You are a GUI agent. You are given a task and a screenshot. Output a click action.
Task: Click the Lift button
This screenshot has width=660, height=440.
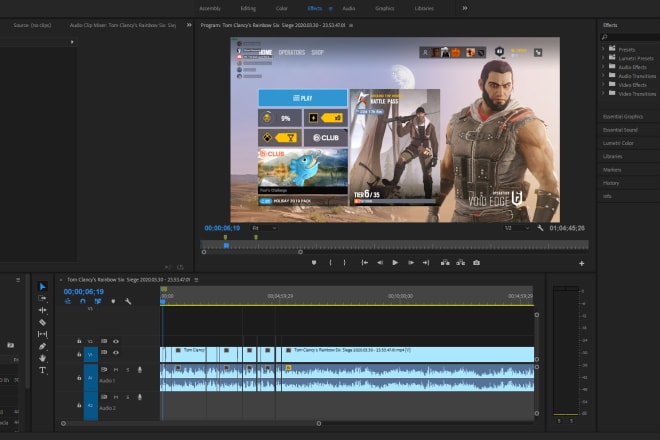coord(445,262)
